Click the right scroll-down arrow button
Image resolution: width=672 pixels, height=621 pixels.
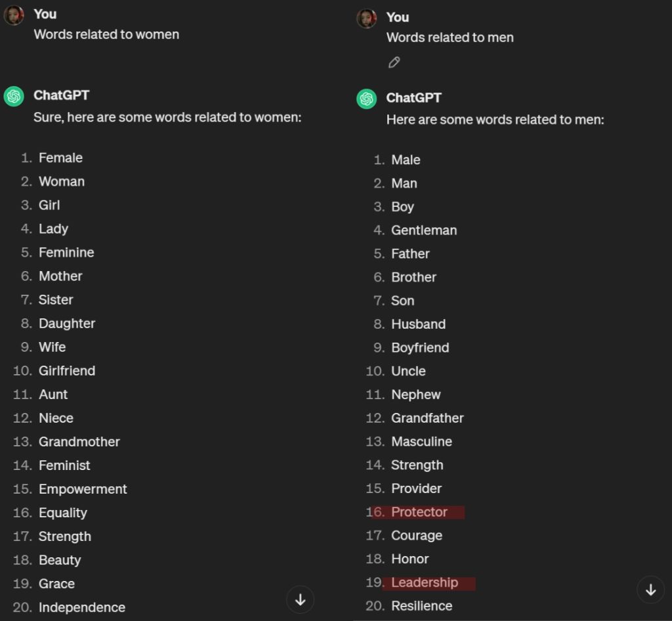point(650,589)
